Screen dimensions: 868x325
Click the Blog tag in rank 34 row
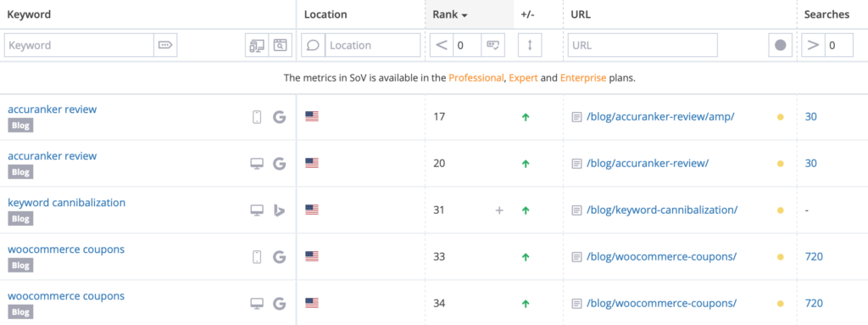(20, 311)
